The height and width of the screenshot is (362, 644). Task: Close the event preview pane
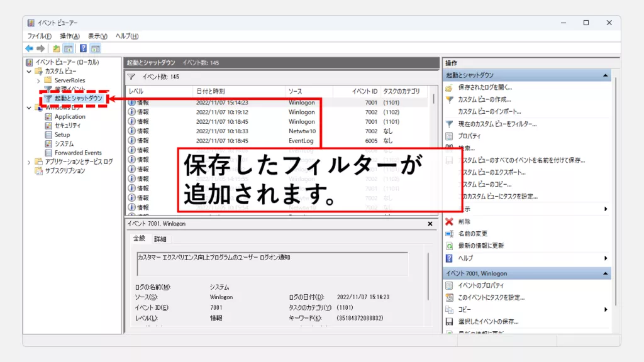coord(430,224)
